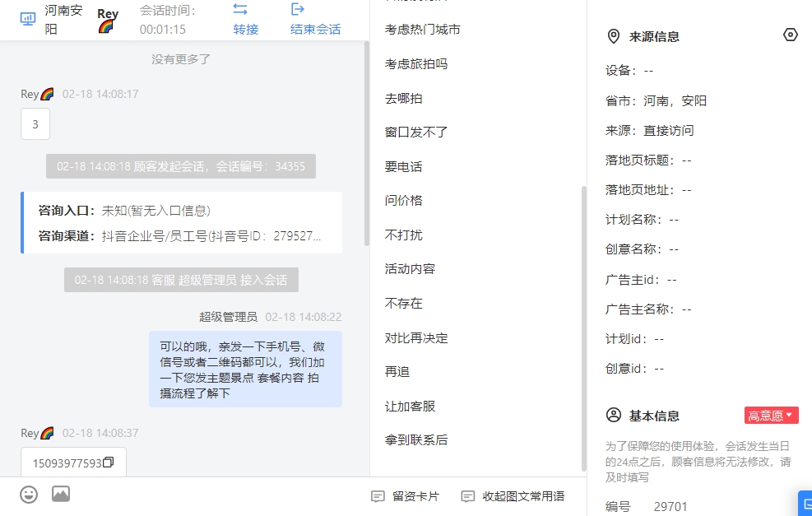Open the 高意愿 intent dropdown

point(772,416)
